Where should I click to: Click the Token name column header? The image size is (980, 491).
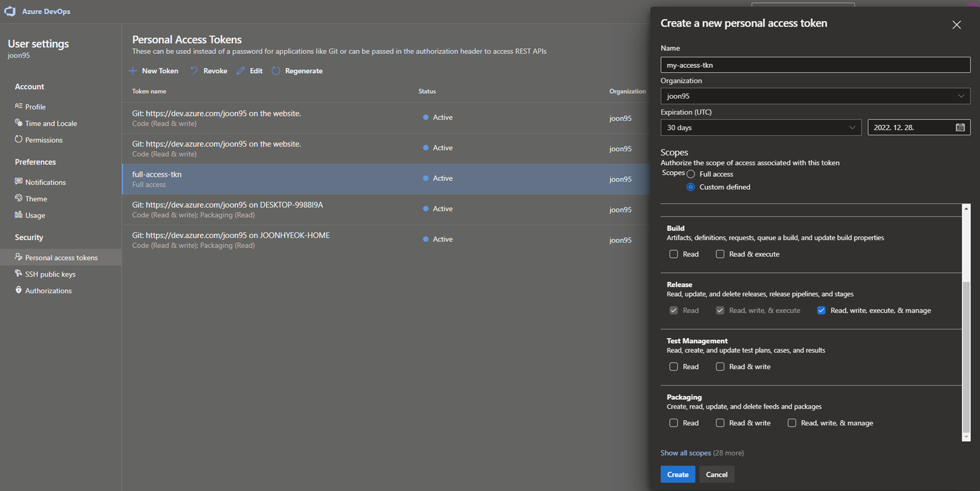click(x=149, y=91)
